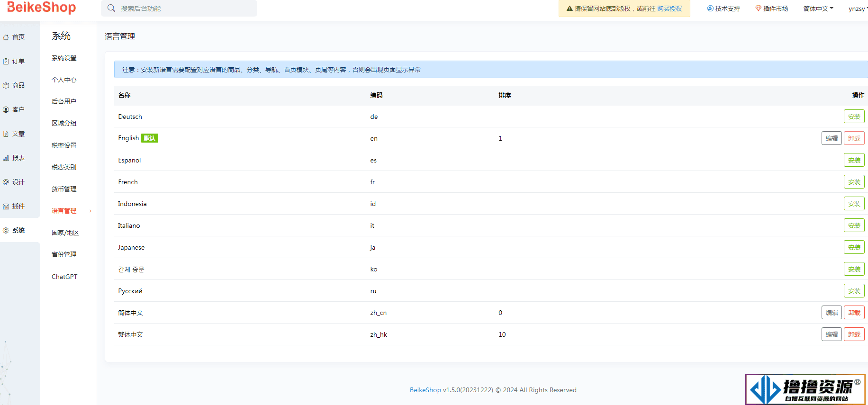Open 国家/地区 submenu item
Viewport: 868px width, 405px height.
click(65, 233)
